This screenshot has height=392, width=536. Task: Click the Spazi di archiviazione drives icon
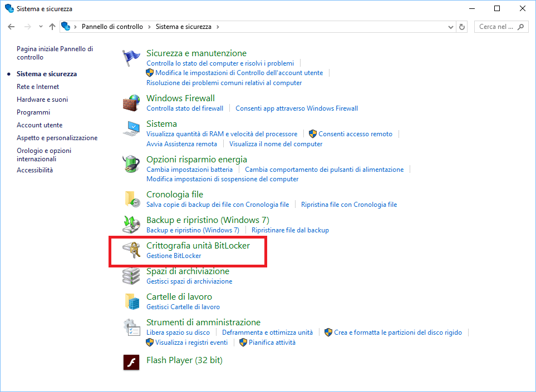131,276
